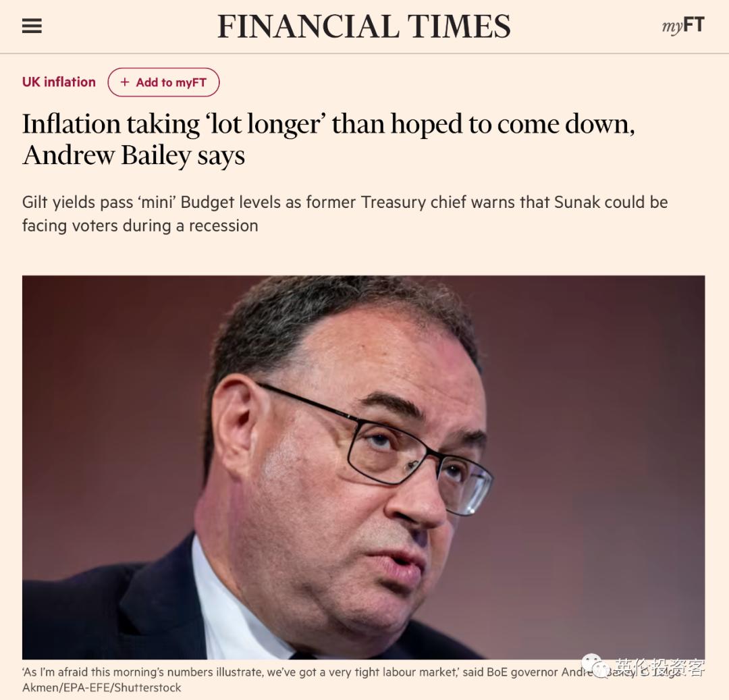Click the plus icon in Add to myFT
Viewport: 729px width, 700px height.
[124, 82]
